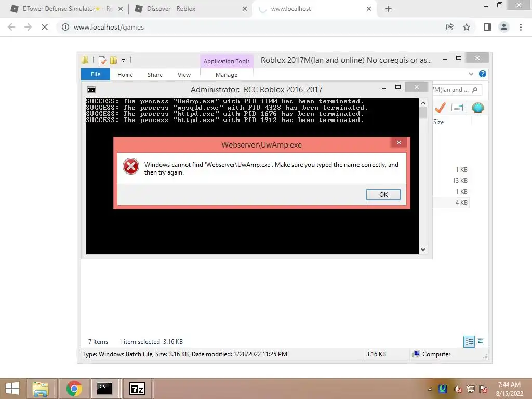
Task: Click the folder icon in Explorer title bar
Action: (85, 60)
